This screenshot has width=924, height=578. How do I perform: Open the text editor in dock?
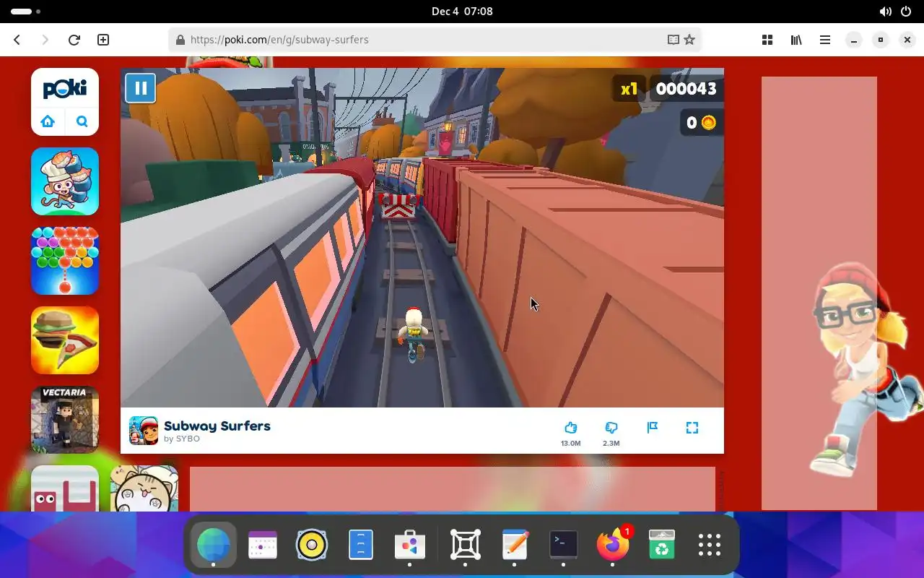515,545
